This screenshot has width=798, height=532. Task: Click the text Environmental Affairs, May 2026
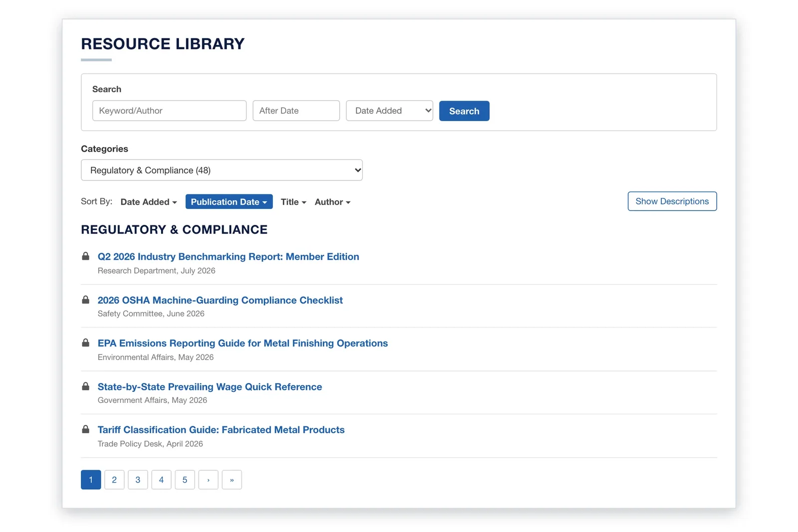pos(156,357)
